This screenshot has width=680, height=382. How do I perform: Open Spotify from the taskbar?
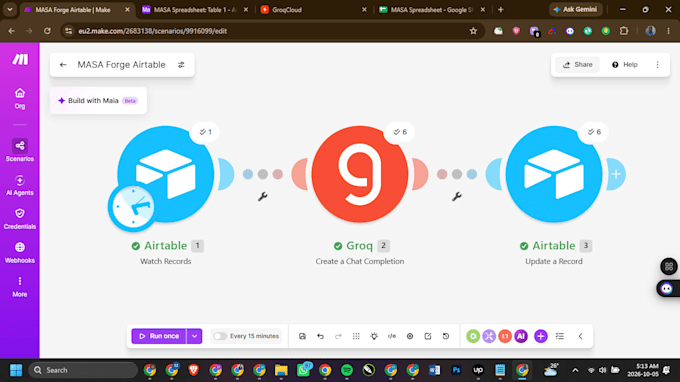coord(347,370)
